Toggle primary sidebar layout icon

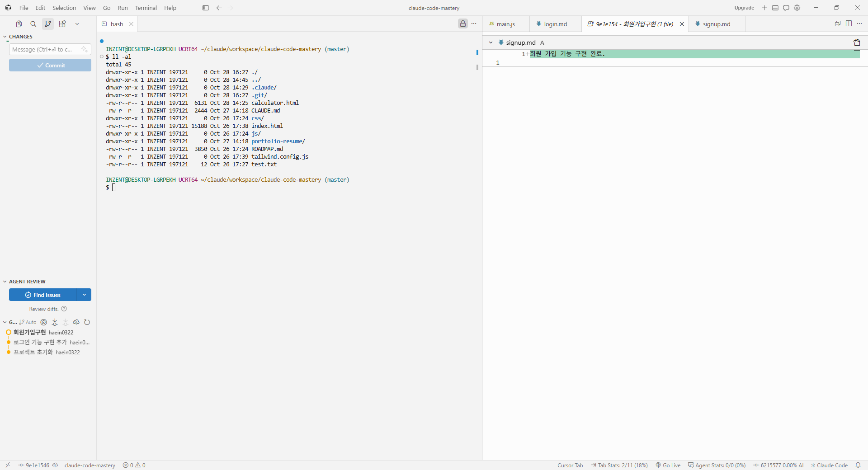pos(206,8)
